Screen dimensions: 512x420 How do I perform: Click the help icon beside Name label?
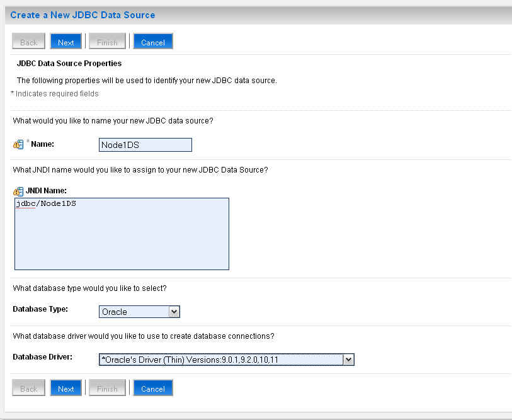pos(18,145)
